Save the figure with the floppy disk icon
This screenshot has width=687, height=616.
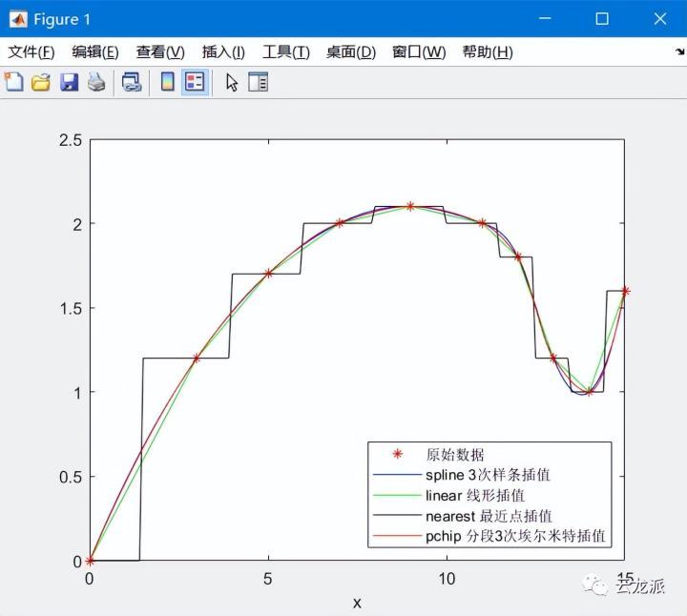69,82
